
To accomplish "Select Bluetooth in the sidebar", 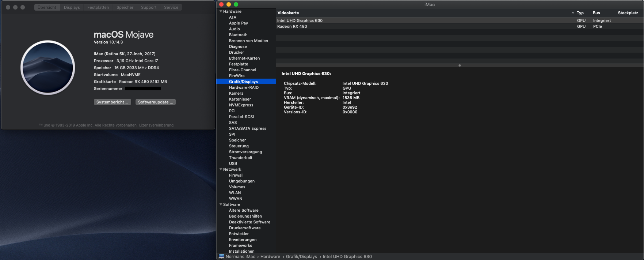I will (x=238, y=35).
